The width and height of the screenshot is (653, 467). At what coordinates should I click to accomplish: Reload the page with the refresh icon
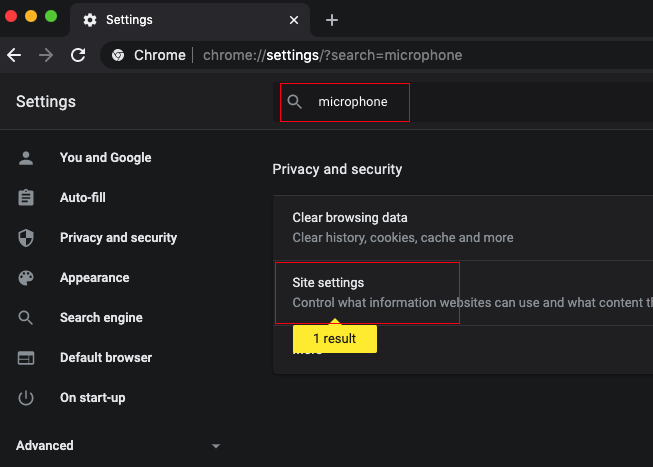tap(77, 55)
